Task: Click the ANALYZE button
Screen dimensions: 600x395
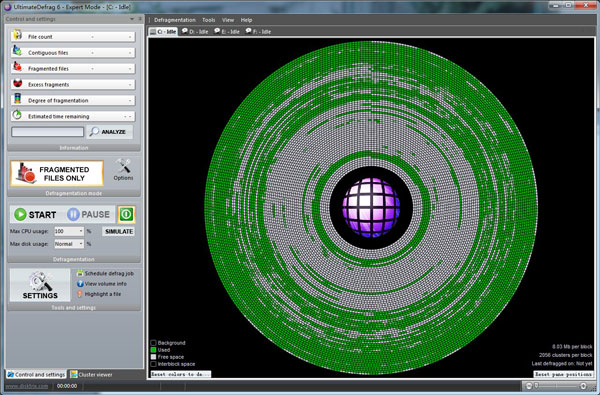Action: pos(110,132)
